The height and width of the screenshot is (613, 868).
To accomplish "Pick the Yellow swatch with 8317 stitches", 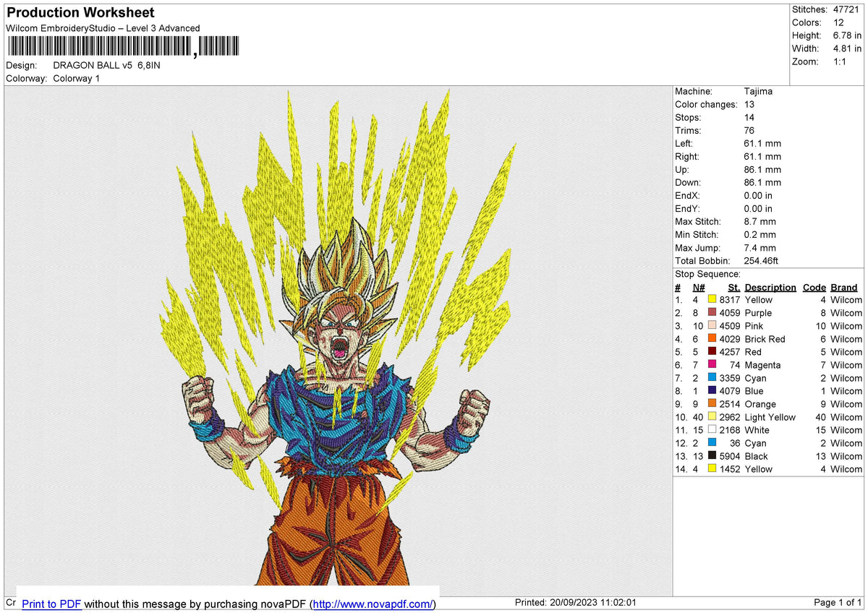I will point(712,300).
